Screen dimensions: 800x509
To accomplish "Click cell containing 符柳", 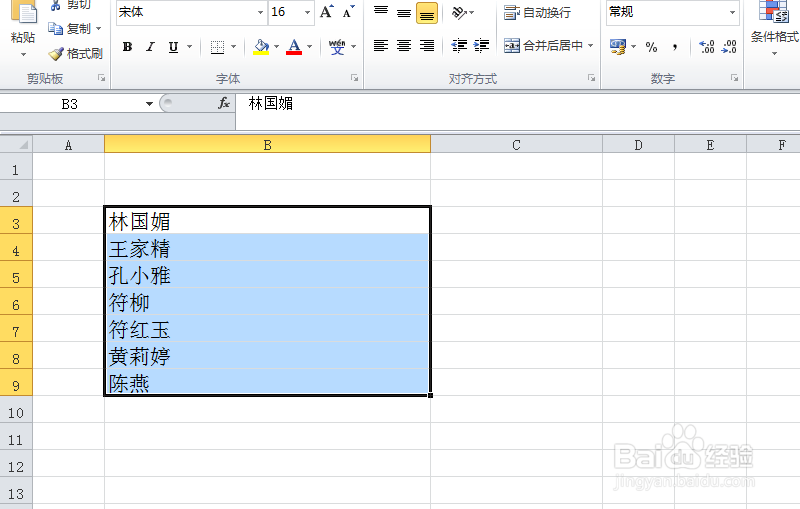I will 267,302.
